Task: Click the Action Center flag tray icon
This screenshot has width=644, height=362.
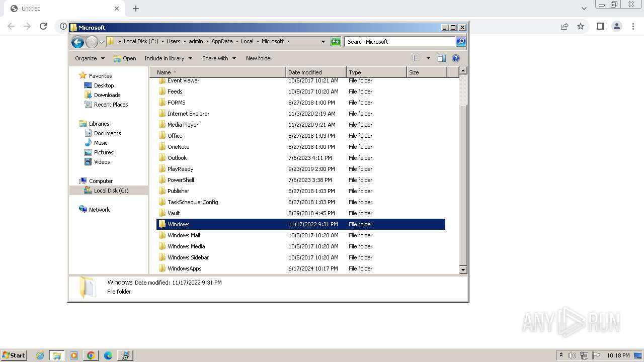Action: pos(596,355)
